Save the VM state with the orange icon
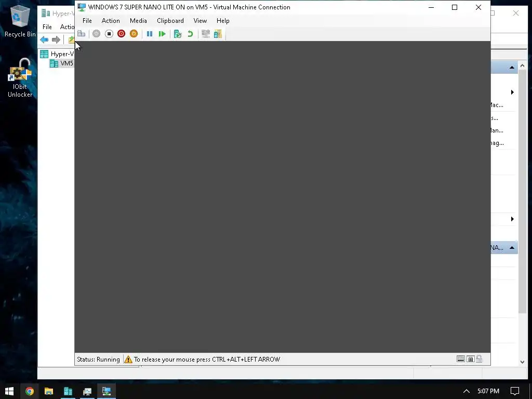The height and width of the screenshot is (399, 532). (134, 34)
